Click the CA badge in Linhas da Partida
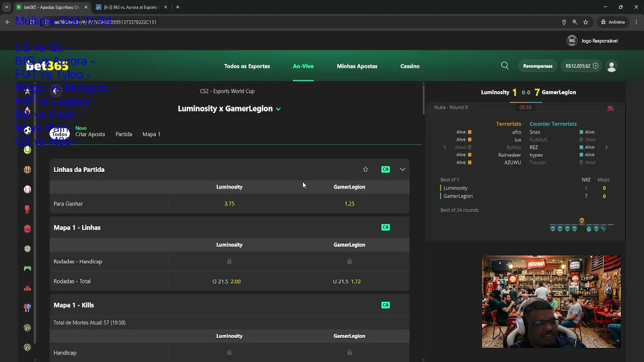Image resolution: width=644 pixels, height=362 pixels. (385, 169)
